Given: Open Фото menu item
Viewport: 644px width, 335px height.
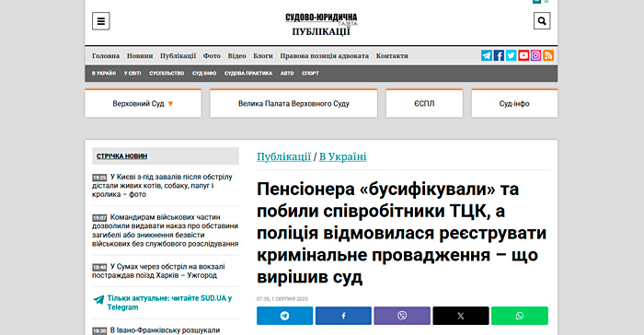Looking at the screenshot, I should (x=212, y=56).
